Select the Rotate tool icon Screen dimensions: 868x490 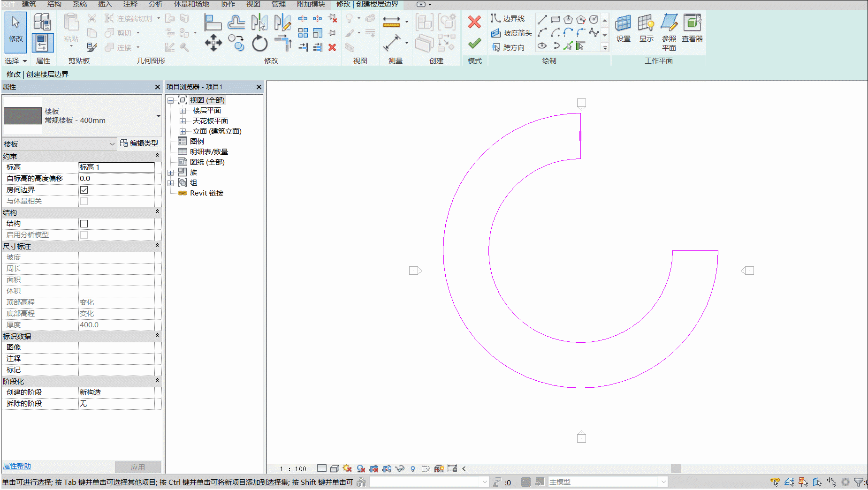coord(259,44)
